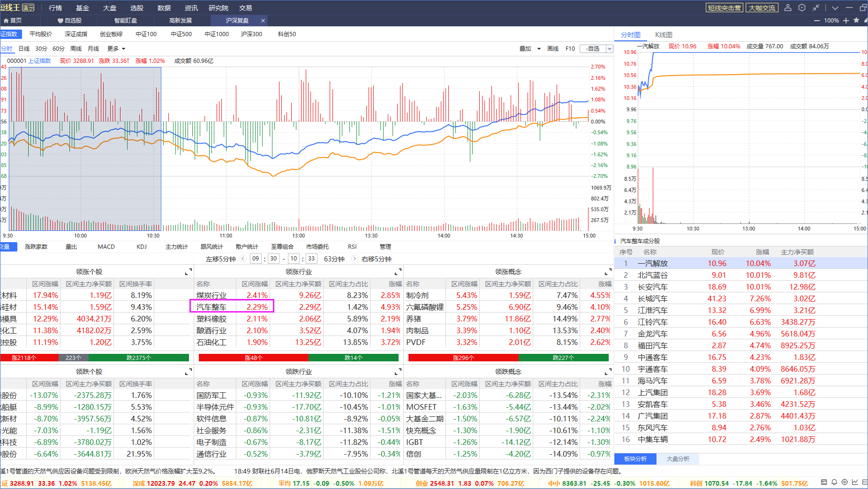This screenshot has width=868, height=489.
Task: Select the 北汽蓝谷 stock row
Action: (x=741, y=275)
